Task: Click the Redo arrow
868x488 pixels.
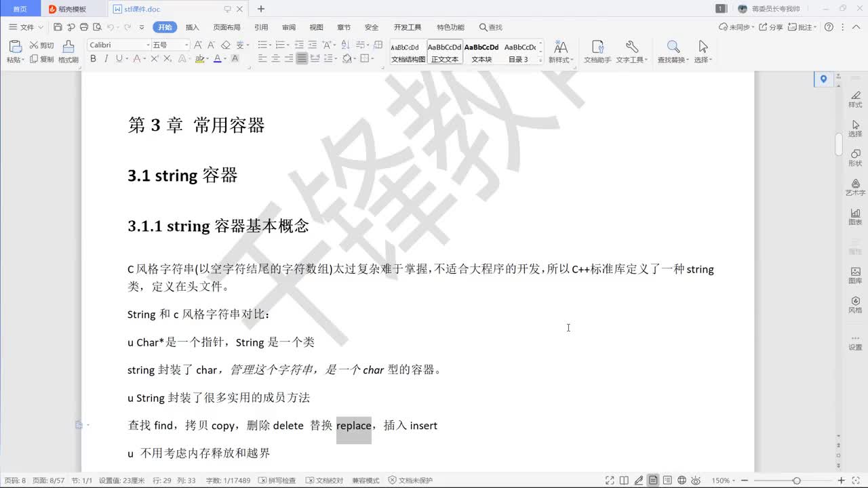Action: point(127,27)
